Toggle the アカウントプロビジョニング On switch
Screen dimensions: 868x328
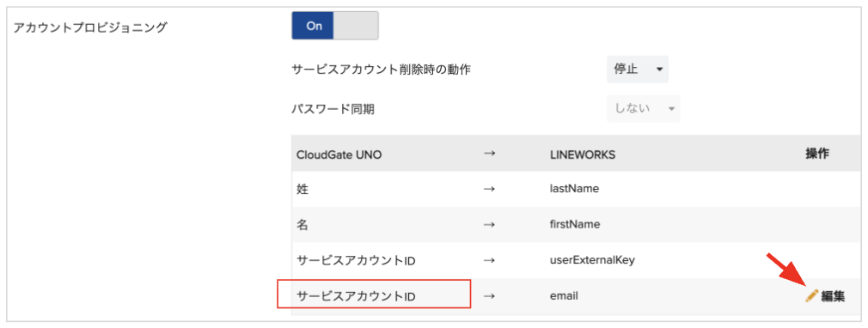point(335,26)
